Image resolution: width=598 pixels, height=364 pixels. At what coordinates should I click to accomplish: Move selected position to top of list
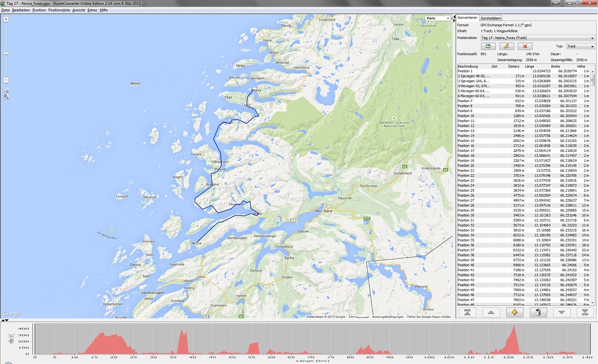click(467, 312)
